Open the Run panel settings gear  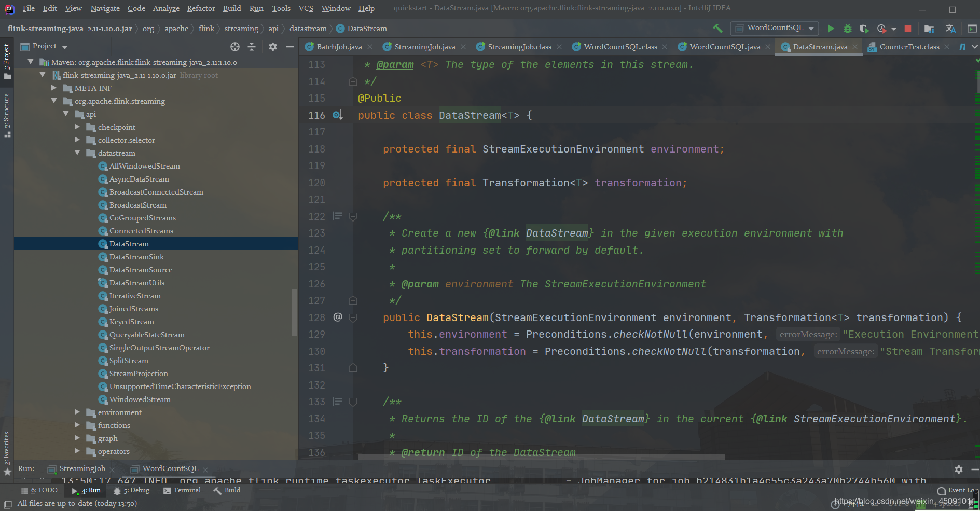(x=959, y=469)
